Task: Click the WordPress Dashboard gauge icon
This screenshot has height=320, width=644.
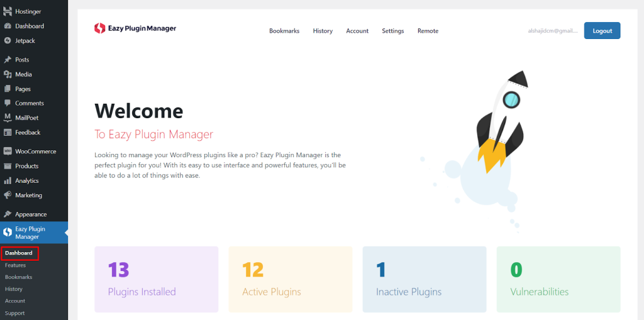Action: click(8, 26)
